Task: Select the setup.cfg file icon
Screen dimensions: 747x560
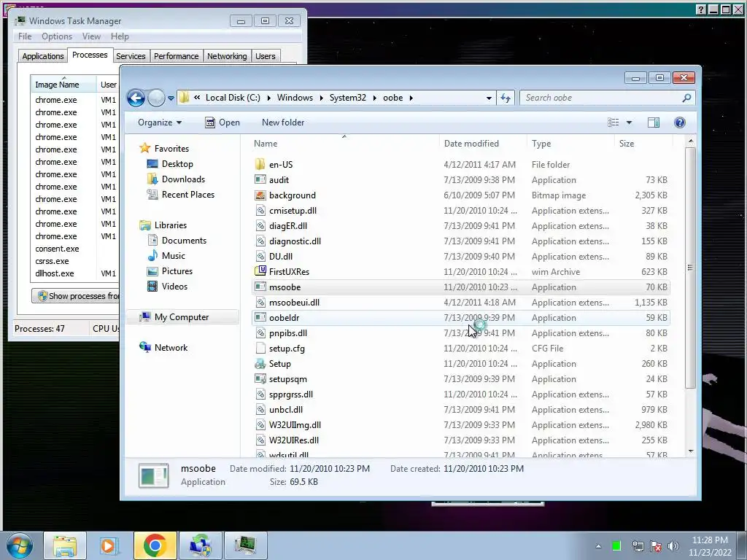Action: point(260,348)
